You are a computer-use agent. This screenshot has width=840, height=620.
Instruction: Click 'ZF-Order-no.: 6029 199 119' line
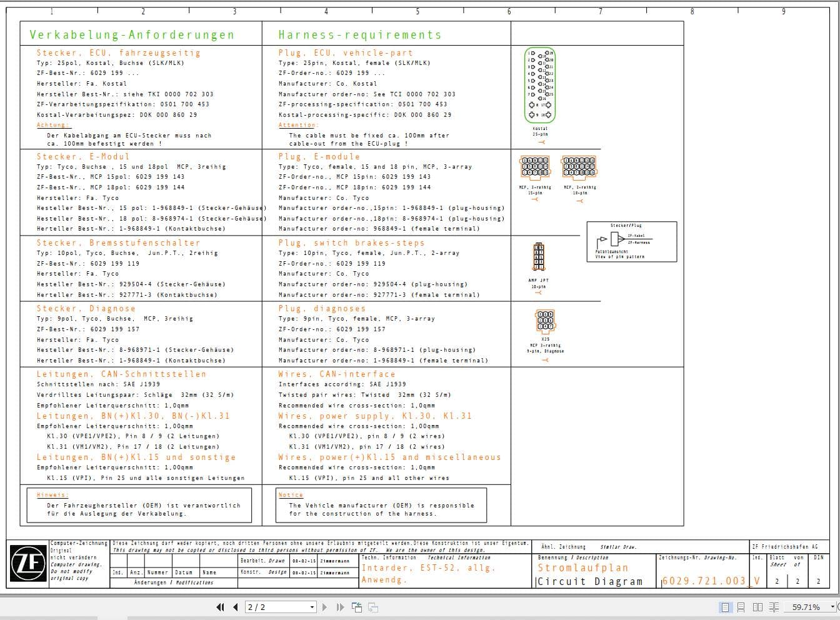point(332,264)
